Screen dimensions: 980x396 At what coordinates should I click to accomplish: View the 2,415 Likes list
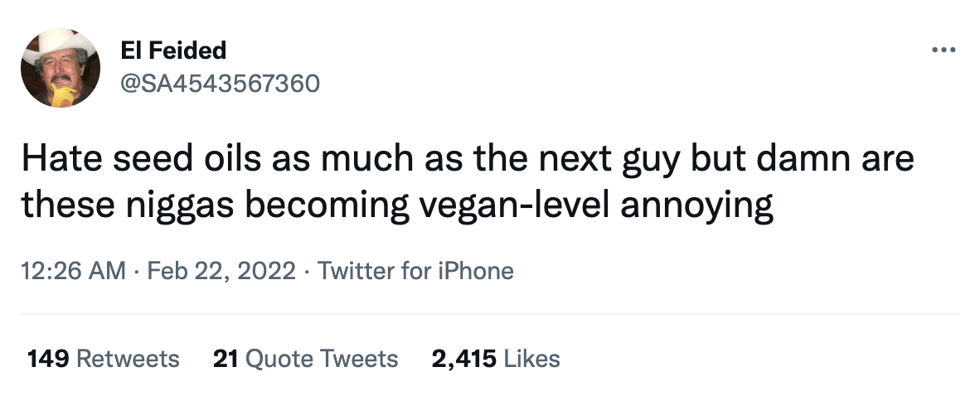pos(496,359)
